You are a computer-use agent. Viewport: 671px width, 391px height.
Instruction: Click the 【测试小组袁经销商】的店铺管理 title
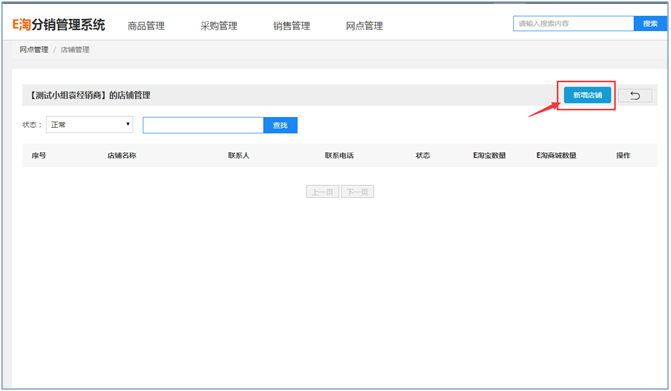[x=89, y=95]
